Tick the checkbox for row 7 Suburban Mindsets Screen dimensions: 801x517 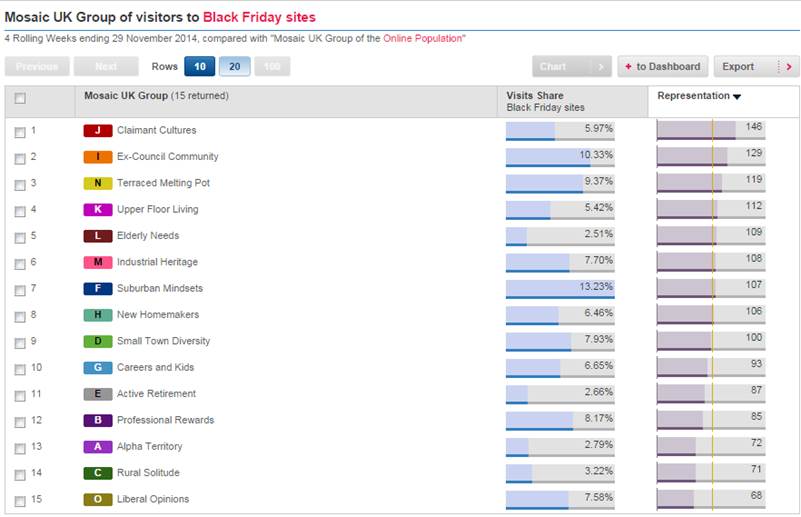click(x=20, y=289)
